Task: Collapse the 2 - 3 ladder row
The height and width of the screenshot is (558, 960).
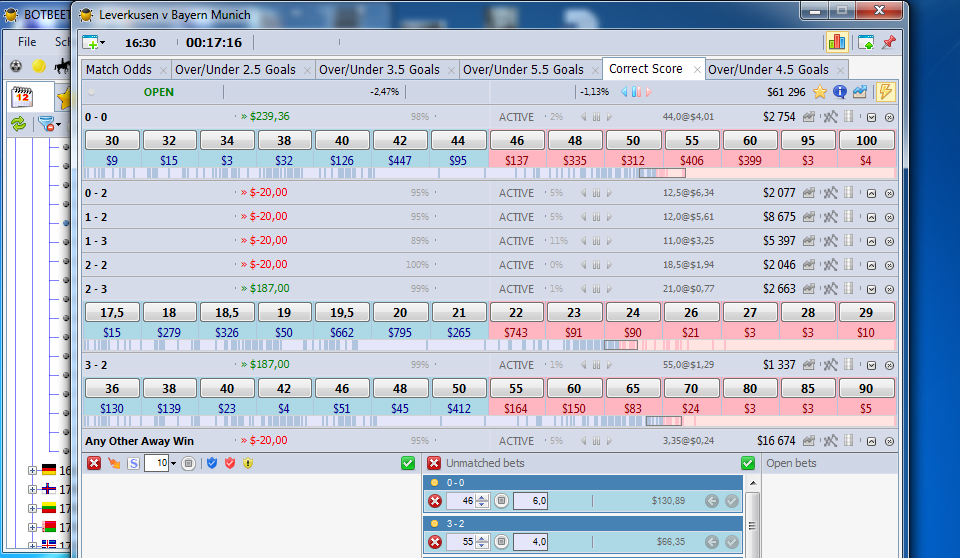Action: [x=871, y=290]
